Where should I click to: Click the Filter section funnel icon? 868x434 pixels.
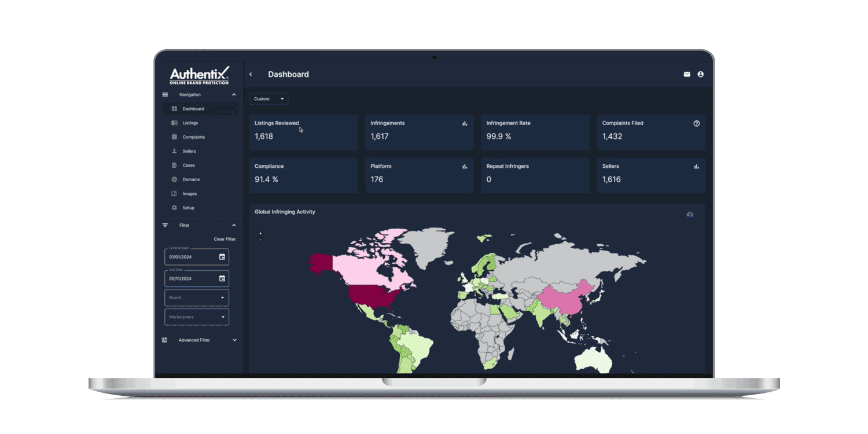click(165, 225)
